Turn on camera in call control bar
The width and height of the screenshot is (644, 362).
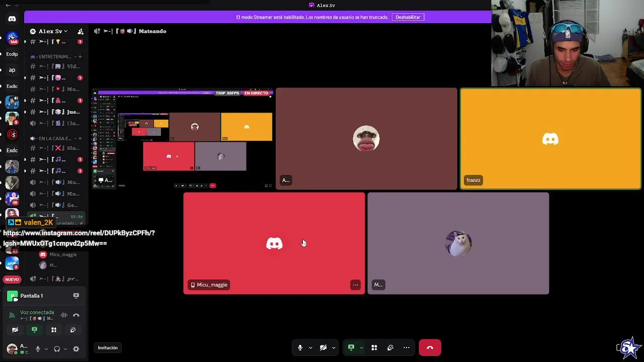[323, 347]
